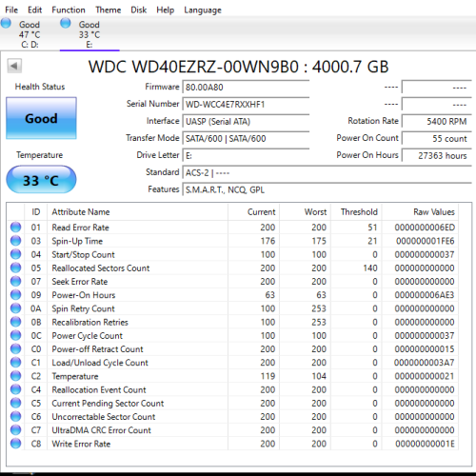This screenshot has height=476, width=476.
Task: Click the E: drive status orb
Action: (66, 23)
